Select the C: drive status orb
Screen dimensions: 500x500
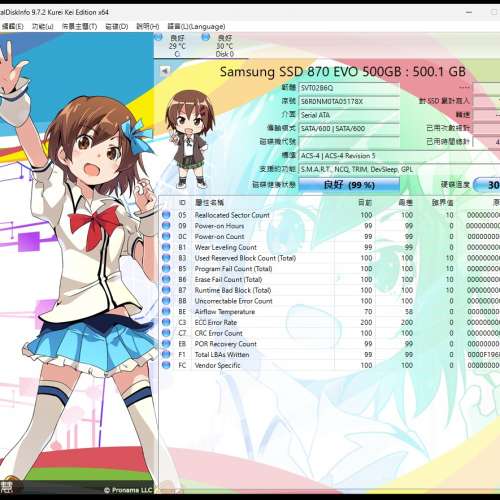click(x=158, y=37)
